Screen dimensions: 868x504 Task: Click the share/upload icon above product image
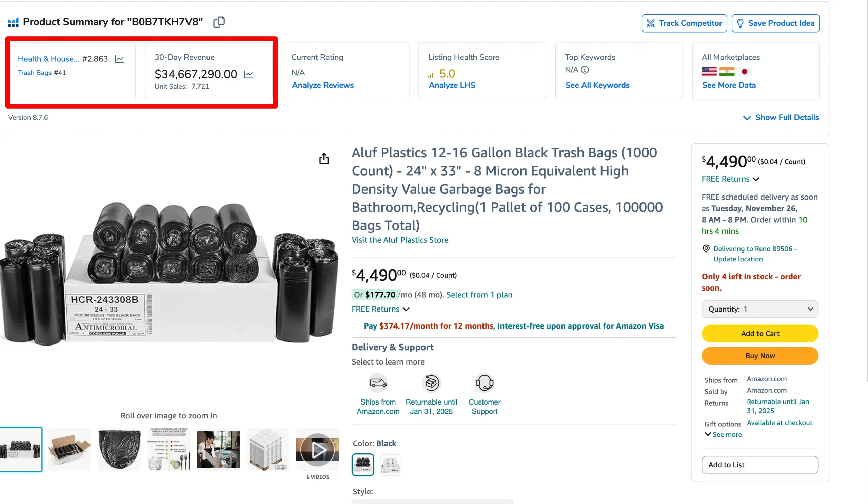point(324,158)
